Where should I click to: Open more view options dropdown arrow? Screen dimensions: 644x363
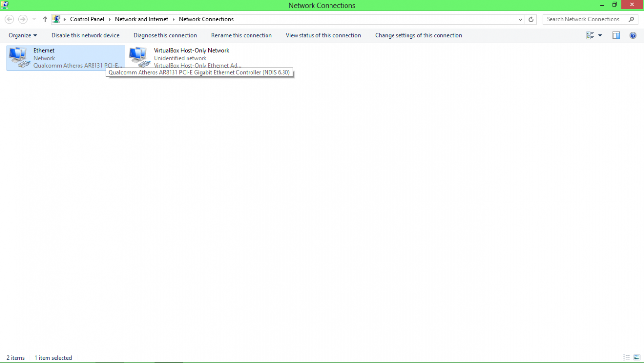pyautogui.click(x=600, y=35)
